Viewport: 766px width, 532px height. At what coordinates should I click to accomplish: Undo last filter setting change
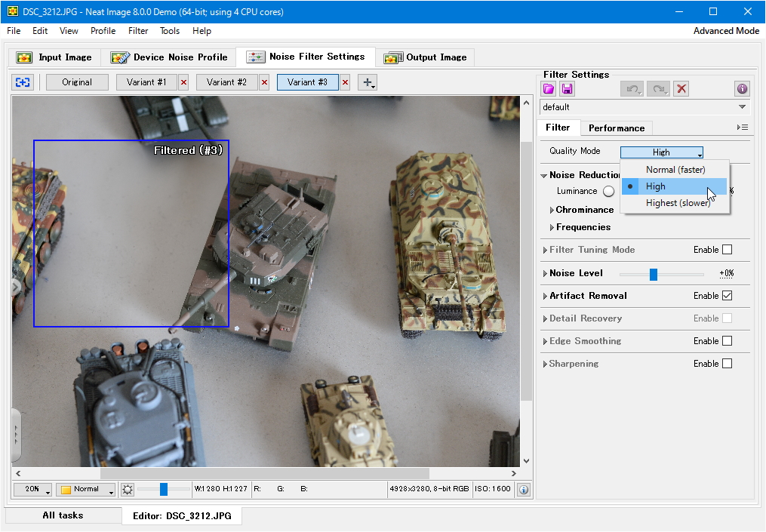coord(632,89)
